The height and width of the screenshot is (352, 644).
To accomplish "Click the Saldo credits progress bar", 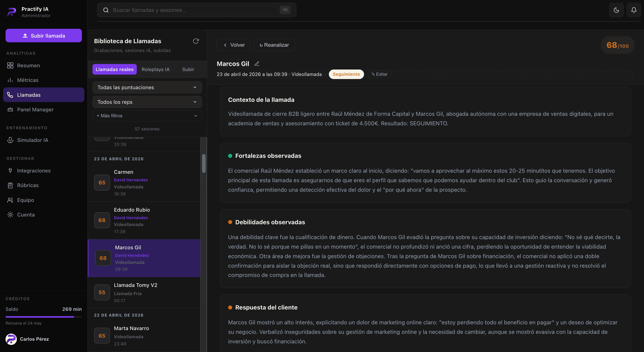I will (x=44, y=317).
